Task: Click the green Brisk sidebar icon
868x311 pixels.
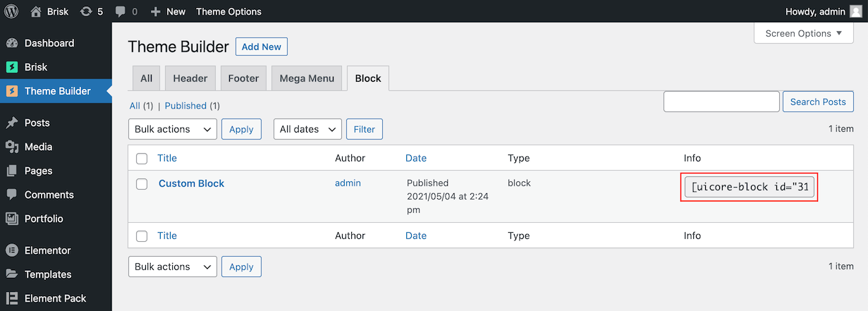Action: [x=12, y=67]
